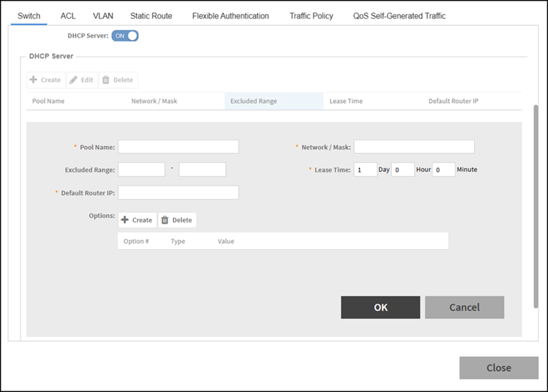Click the top Create pool button

click(46, 80)
